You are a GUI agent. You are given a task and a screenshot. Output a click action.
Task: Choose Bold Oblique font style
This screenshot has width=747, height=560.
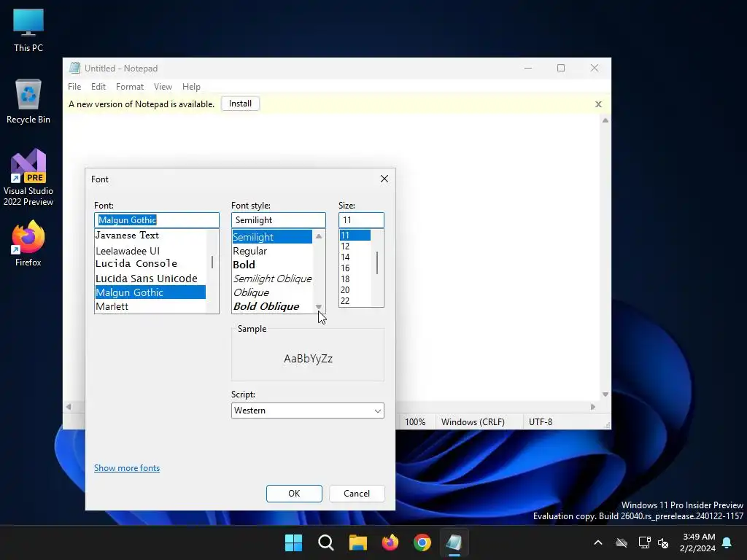coord(272,306)
